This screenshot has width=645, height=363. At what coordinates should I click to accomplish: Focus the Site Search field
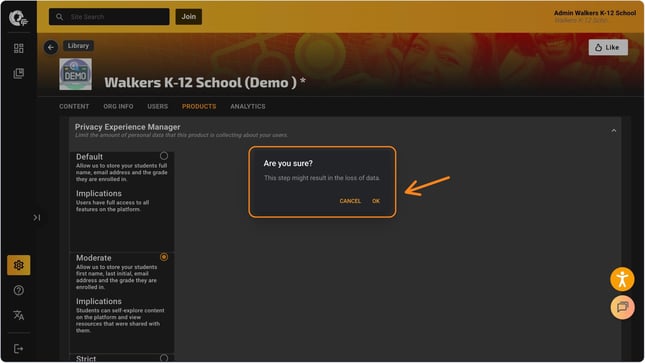pyautogui.click(x=109, y=17)
